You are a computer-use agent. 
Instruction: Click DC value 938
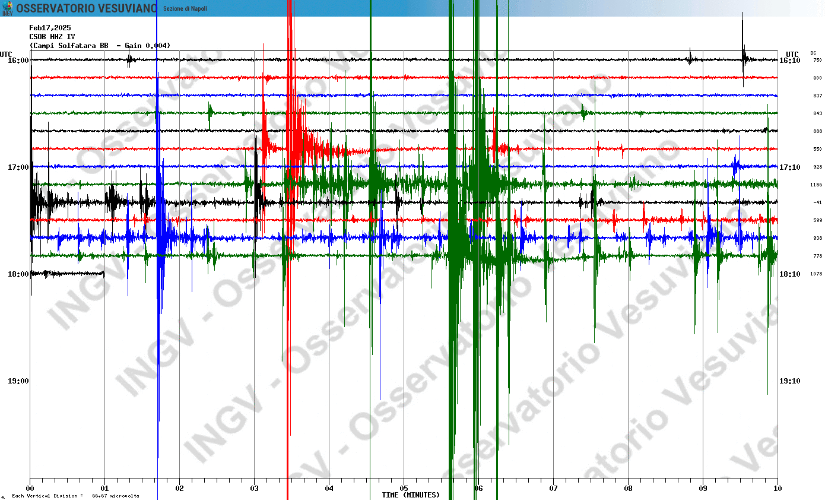click(817, 238)
